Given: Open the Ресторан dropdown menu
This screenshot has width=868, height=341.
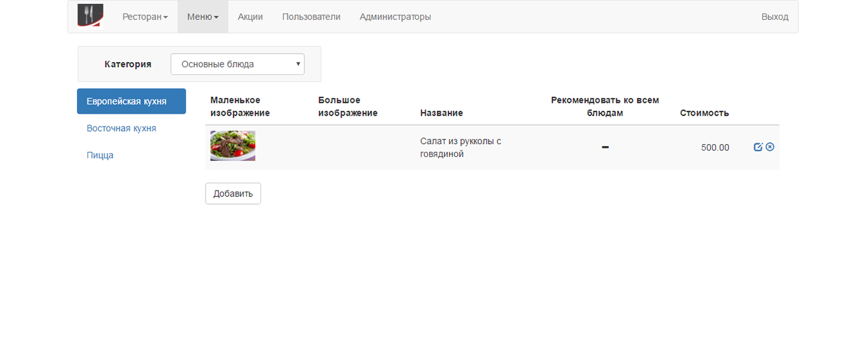Looking at the screenshot, I should pyautogui.click(x=145, y=17).
